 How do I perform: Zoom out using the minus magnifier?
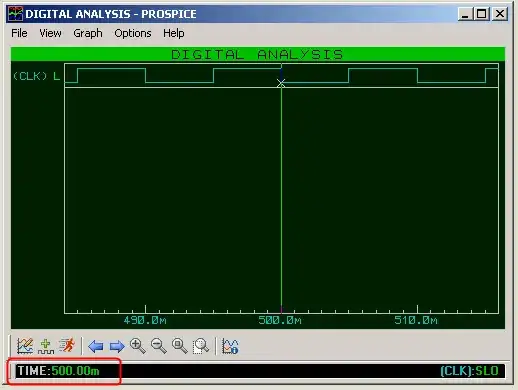coord(158,346)
